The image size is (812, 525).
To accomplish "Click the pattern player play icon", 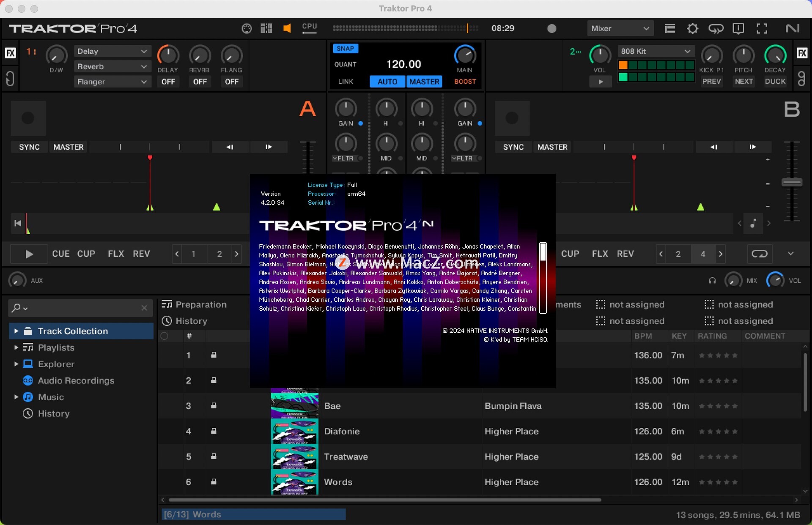I will click(x=601, y=82).
